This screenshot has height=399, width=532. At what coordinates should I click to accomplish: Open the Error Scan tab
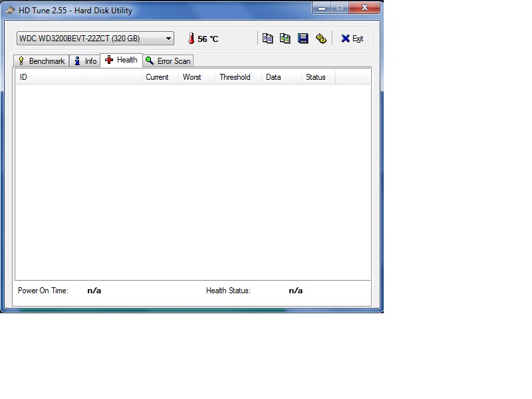pyautogui.click(x=168, y=61)
